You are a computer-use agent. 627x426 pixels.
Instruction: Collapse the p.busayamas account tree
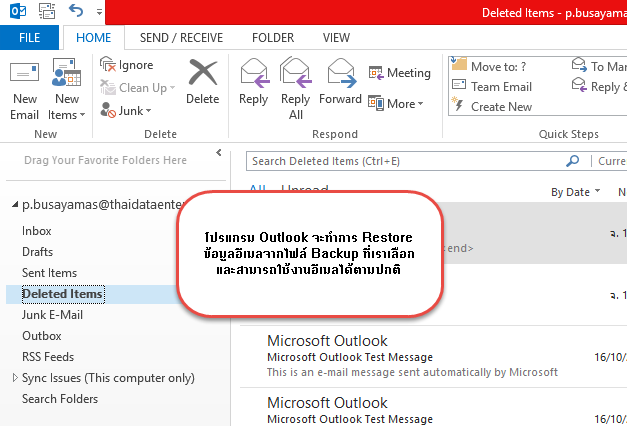(x=15, y=205)
